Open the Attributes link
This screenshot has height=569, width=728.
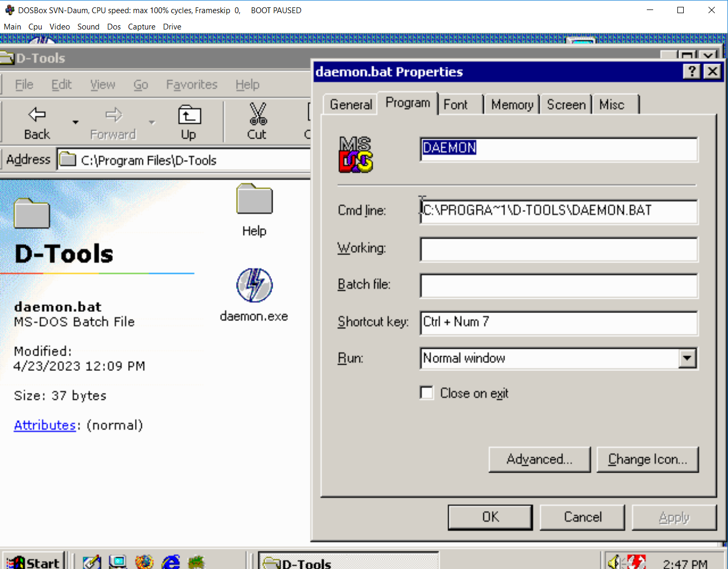(45, 425)
